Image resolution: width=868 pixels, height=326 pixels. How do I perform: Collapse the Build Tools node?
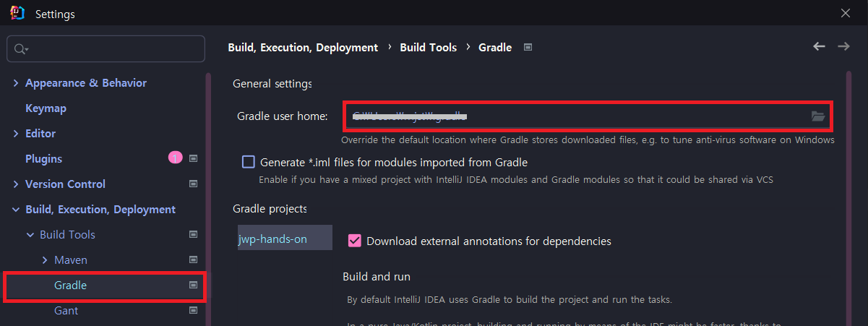pyautogui.click(x=30, y=235)
